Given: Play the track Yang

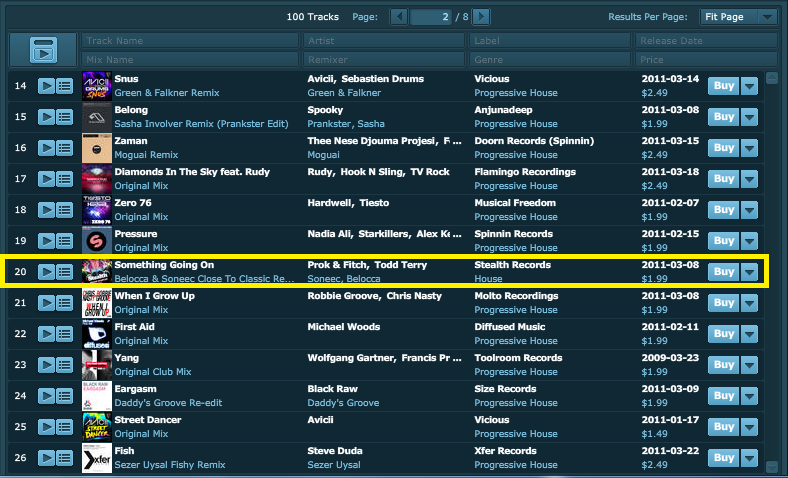Looking at the screenshot, I should click(46, 365).
